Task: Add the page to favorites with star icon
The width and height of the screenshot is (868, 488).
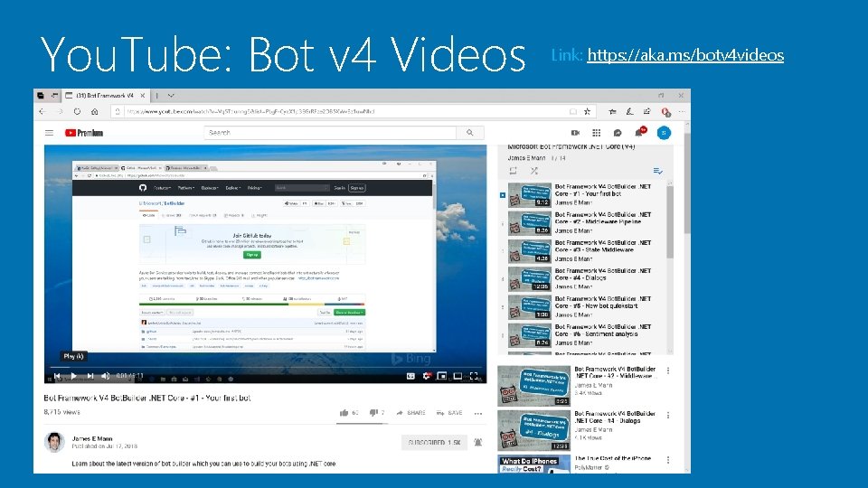Action: [x=588, y=111]
